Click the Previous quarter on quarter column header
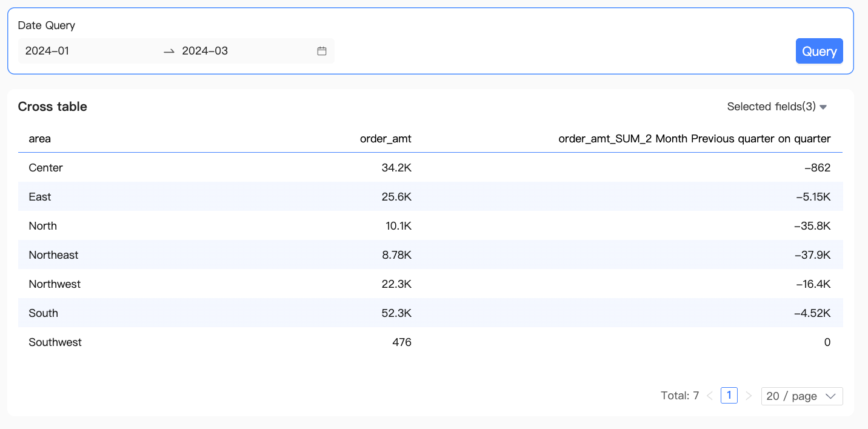Screen dimensions: 868x429 click(x=694, y=139)
